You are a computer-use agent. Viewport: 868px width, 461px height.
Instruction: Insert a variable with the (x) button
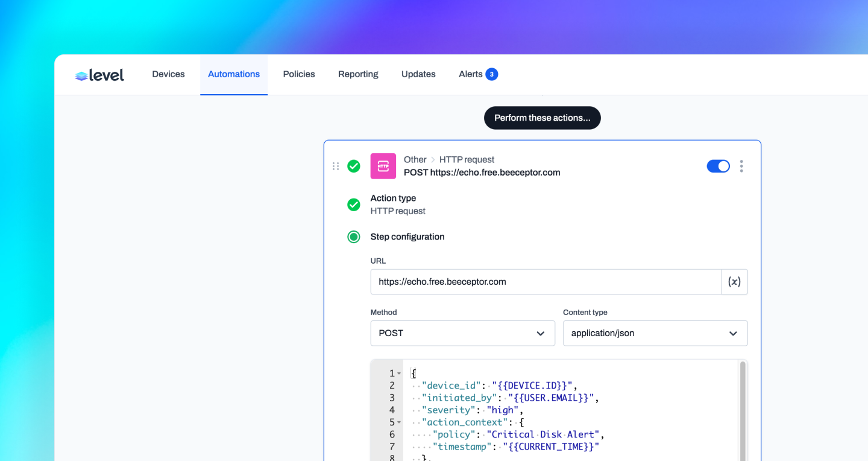pos(734,282)
